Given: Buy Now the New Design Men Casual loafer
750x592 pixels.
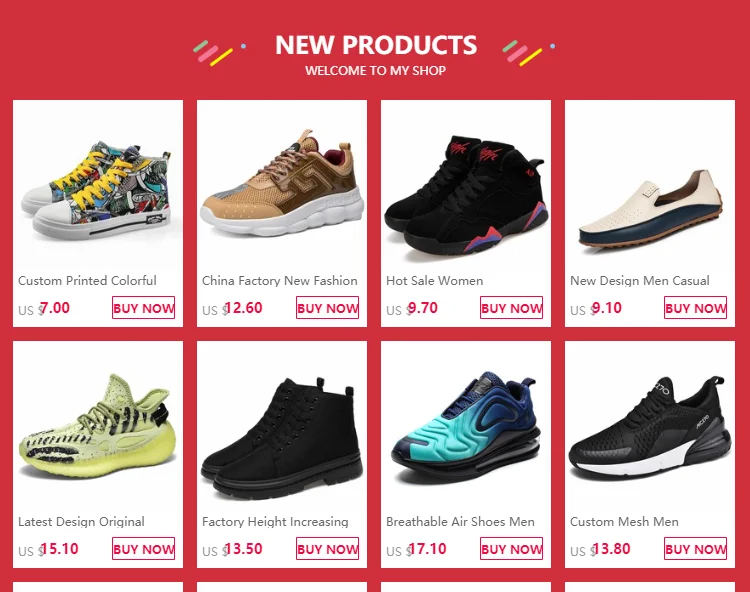Looking at the screenshot, I should [695, 307].
